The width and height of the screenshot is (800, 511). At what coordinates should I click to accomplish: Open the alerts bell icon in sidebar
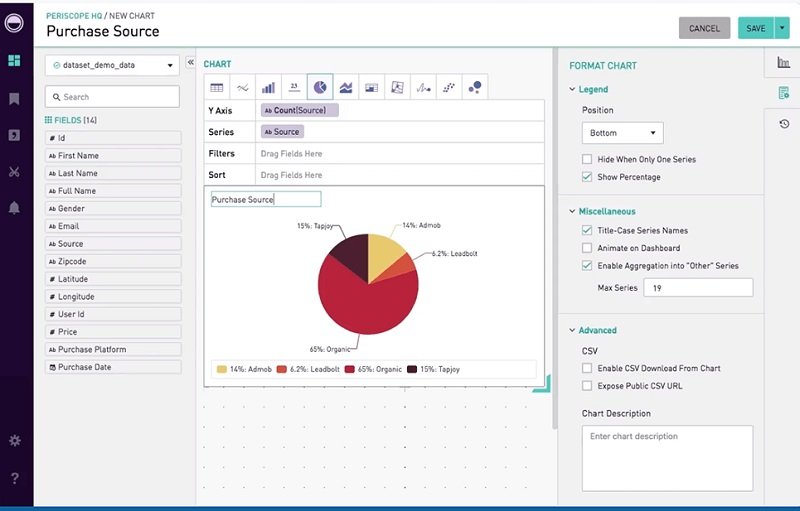14,208
